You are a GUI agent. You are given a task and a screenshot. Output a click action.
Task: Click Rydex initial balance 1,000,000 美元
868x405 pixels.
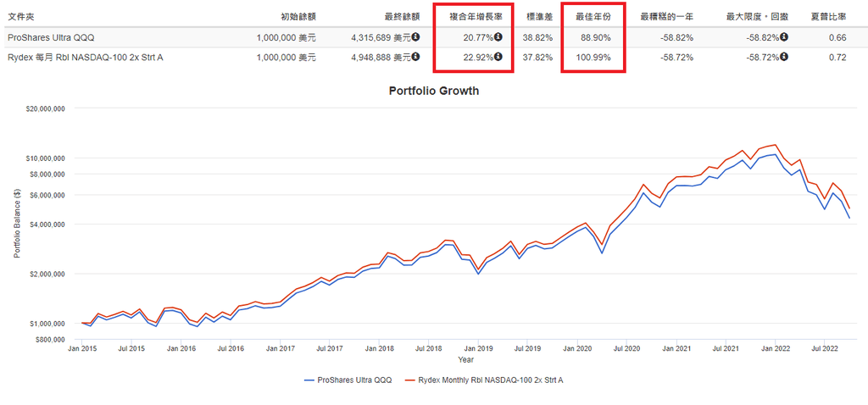click(x=287, y=57)
